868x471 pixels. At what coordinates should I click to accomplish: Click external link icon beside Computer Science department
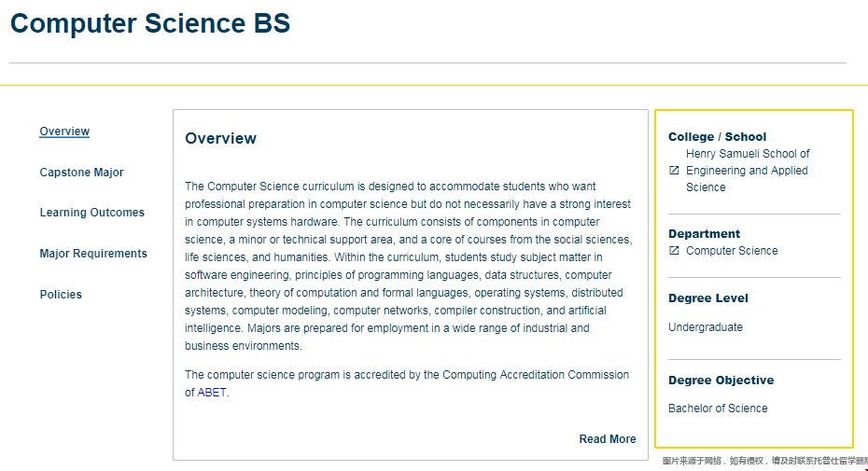(x=674, y=251)
